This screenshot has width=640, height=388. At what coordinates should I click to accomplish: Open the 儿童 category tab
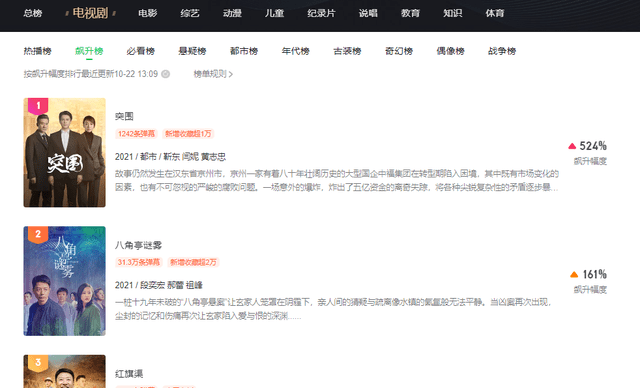coord(274,13)
